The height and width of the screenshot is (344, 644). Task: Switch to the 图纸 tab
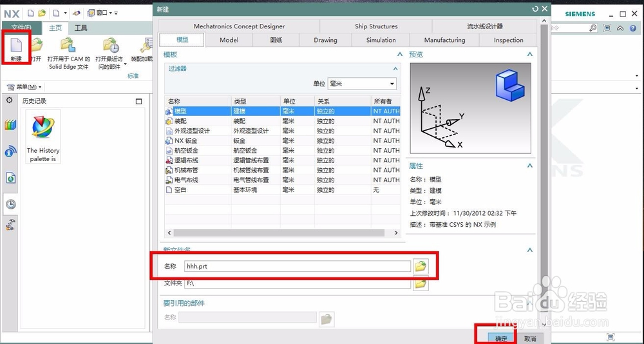[276, 40]
